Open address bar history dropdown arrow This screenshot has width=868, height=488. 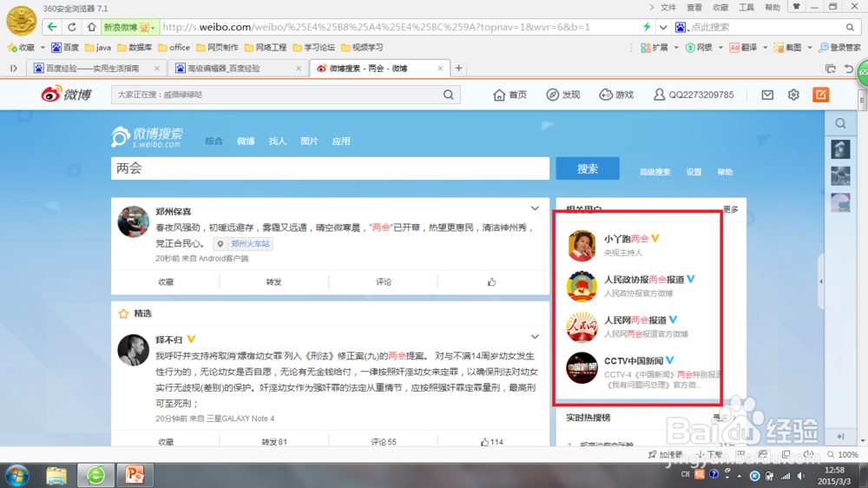coord(663,27)
